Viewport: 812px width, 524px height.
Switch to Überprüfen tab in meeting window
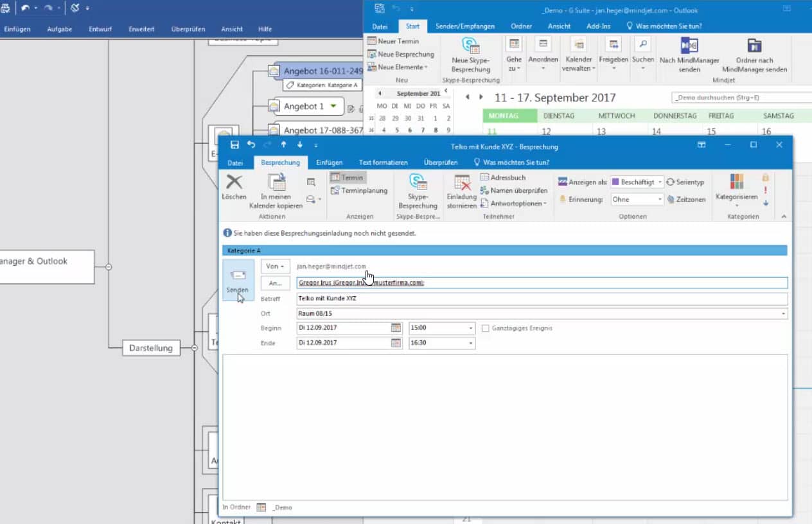click(x=441, y=162)
